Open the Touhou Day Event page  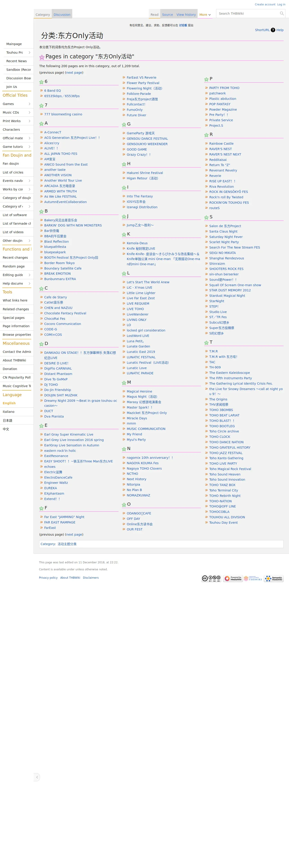pos(224,523)
